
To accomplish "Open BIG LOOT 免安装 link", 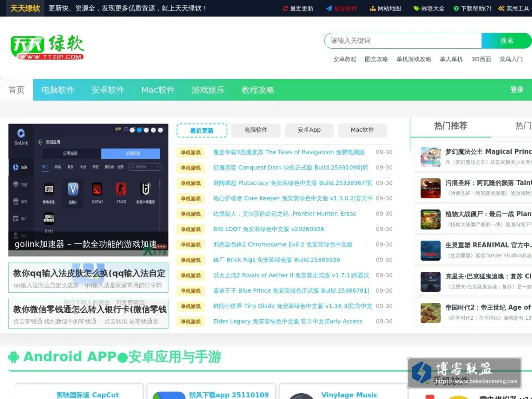I will 269,229.
